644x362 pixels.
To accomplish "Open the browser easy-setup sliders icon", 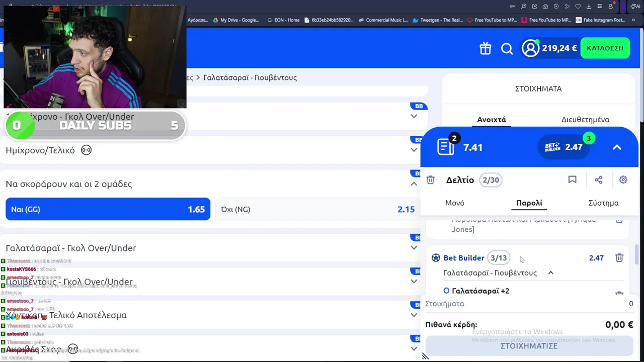I will (600, 7).
